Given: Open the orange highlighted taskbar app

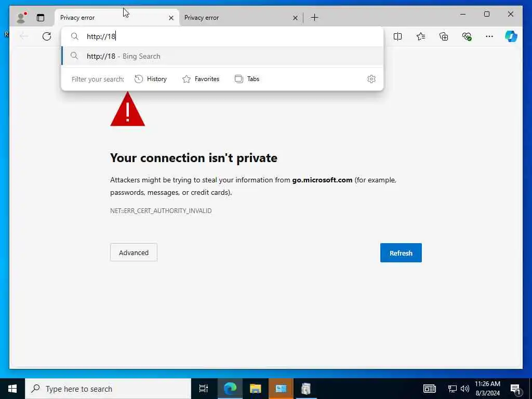Looking at the screenshot, I should (281, 389).
